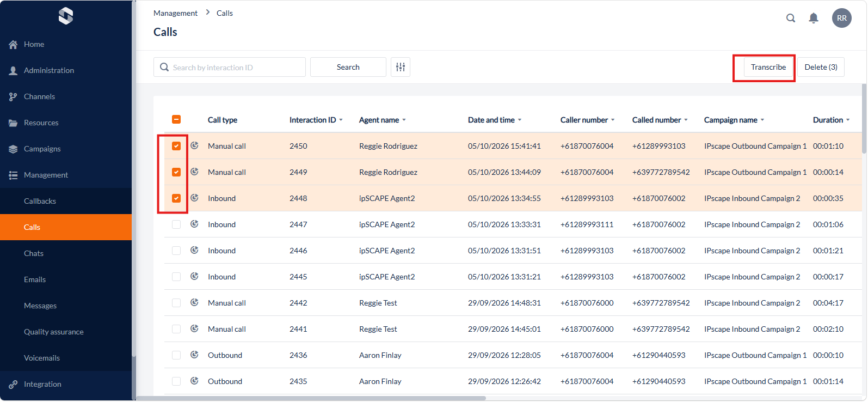Click the history icon for call 2442
868x402 pixels.
pos(194,302)
